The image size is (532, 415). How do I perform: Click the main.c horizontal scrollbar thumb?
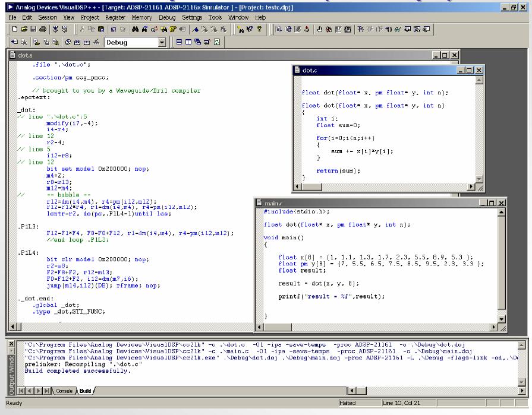coord(277,327)
